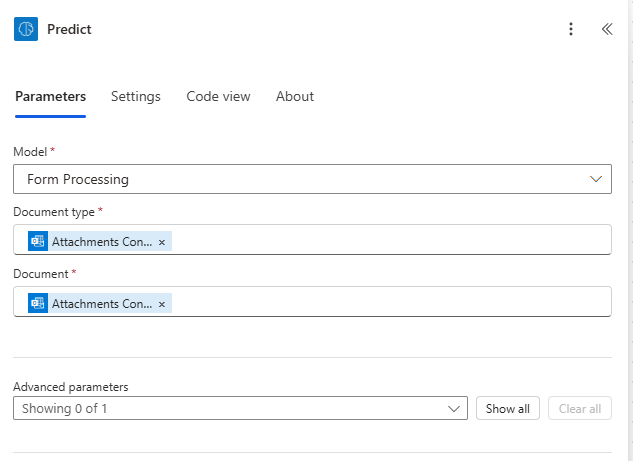This screenshot has width=633, height=461.
Task: Click the Show all button
Action: 508,408
